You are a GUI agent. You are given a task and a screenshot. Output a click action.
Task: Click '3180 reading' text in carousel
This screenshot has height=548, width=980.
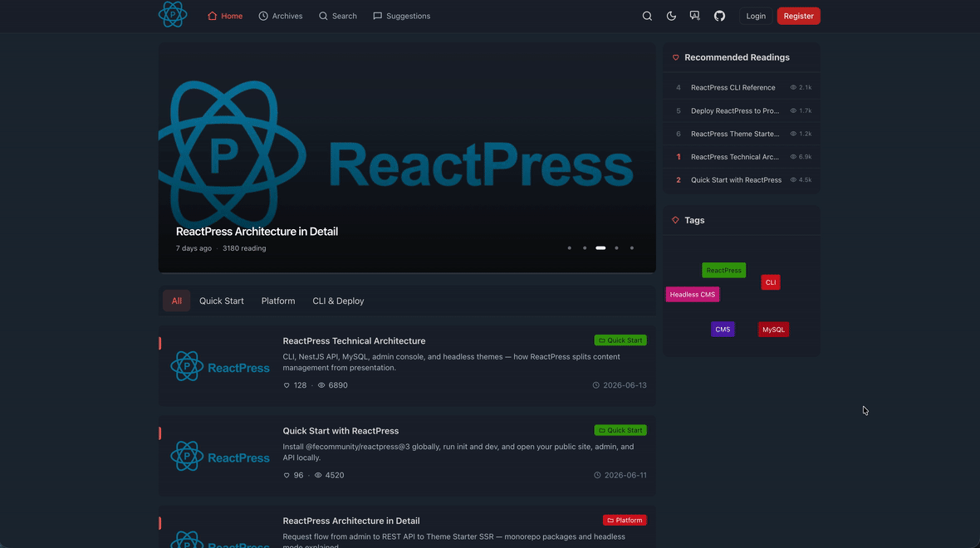click(244, 248)
